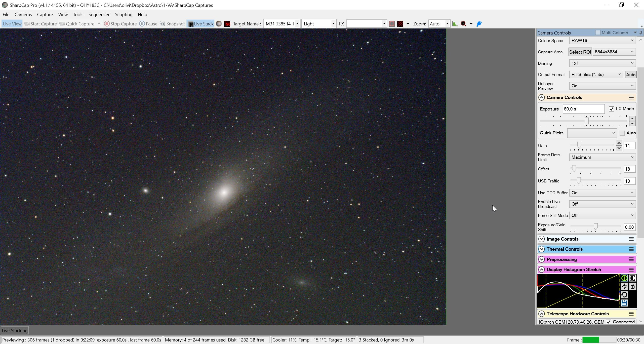Open the green image histogram tool
This screenshot has height=344, width=644.
tap(455, 24)
